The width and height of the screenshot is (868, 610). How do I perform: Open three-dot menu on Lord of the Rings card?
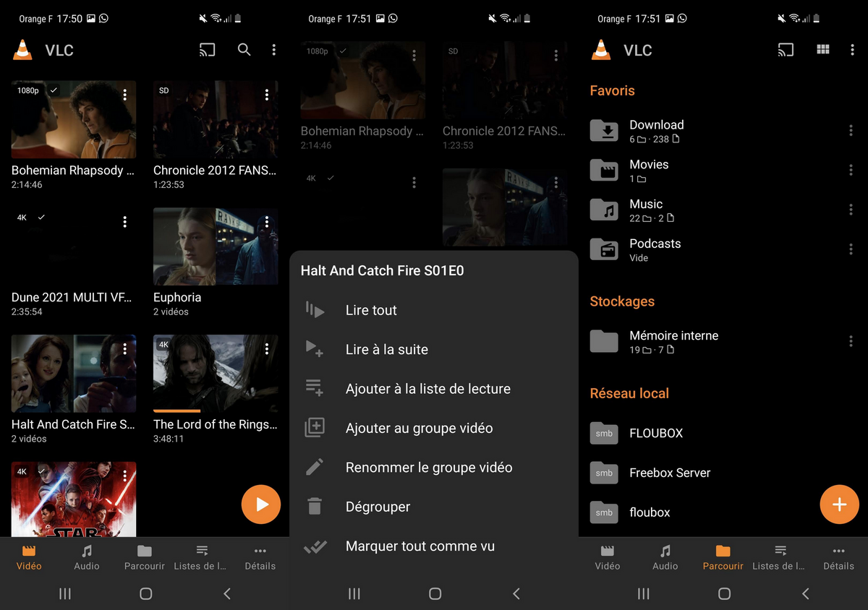click(x=267, y=349)
